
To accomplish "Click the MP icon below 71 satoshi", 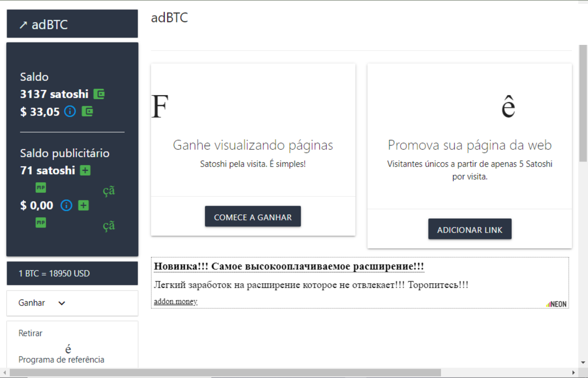I will (41, 187).
